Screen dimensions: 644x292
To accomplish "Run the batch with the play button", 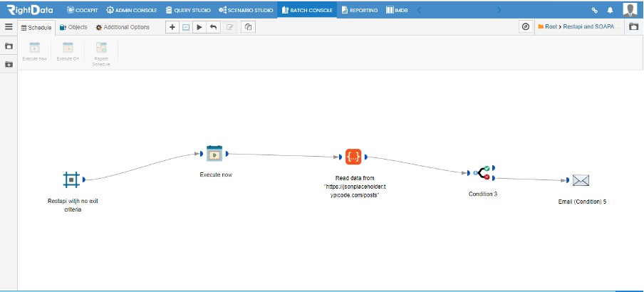I will [x=199, y=27].
